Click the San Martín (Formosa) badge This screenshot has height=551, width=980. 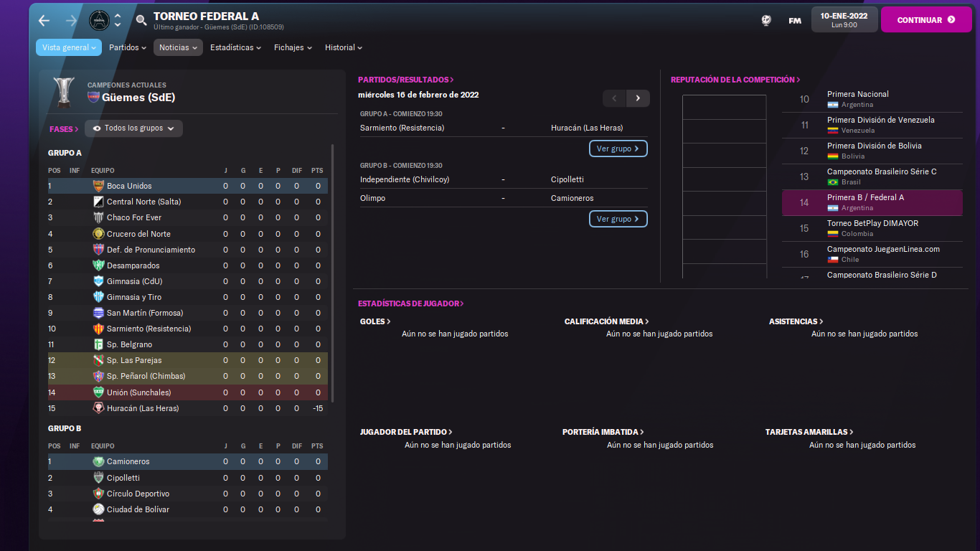[98, 313]
